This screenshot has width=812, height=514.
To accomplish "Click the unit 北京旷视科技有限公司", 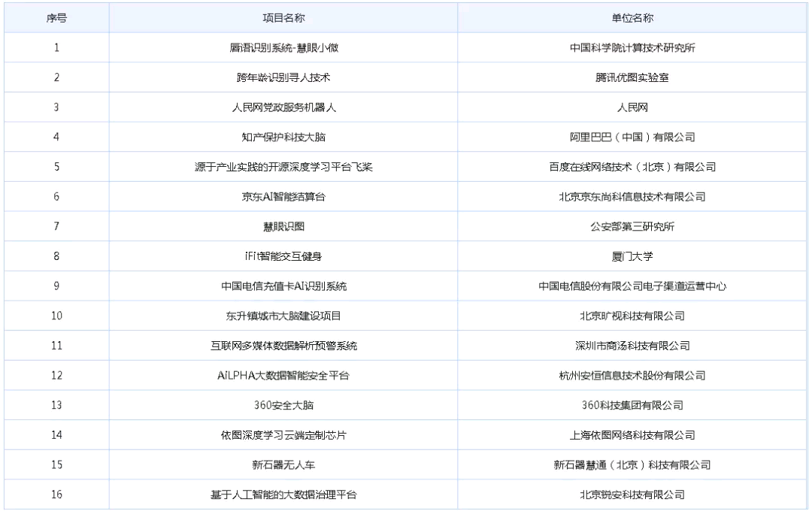I will click(632, 316).
